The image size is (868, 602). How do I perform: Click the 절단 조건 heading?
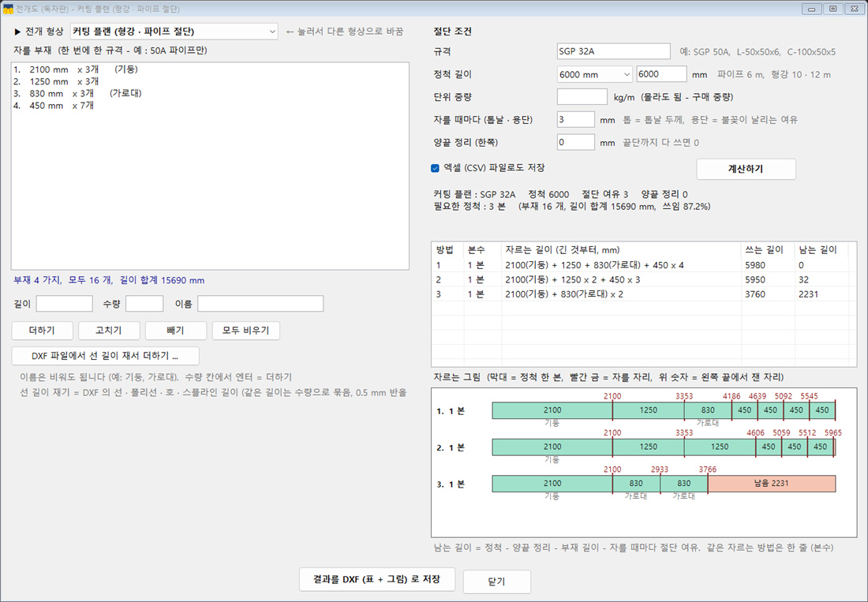click(x=452, y=32)
